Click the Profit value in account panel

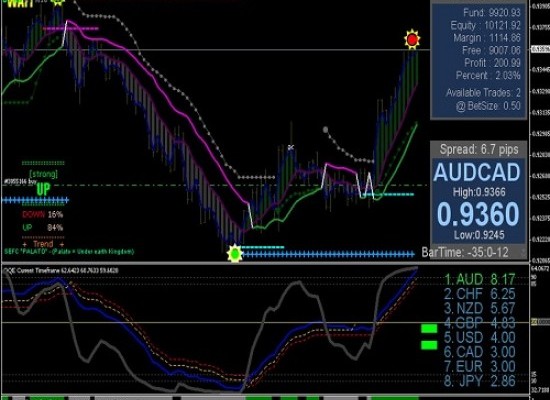[507, 63]
